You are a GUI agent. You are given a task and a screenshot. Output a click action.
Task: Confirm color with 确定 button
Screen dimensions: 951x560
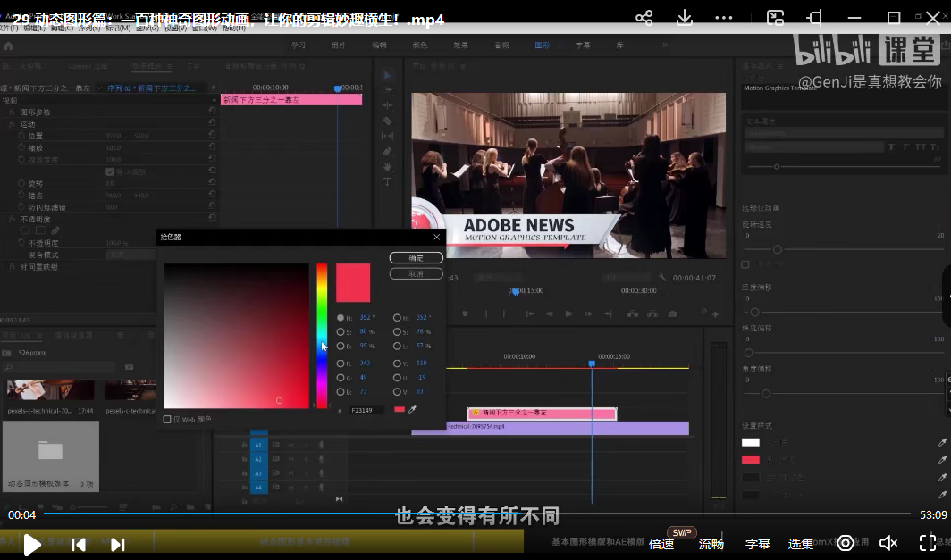pyautogui.click(x=417, y=257)
